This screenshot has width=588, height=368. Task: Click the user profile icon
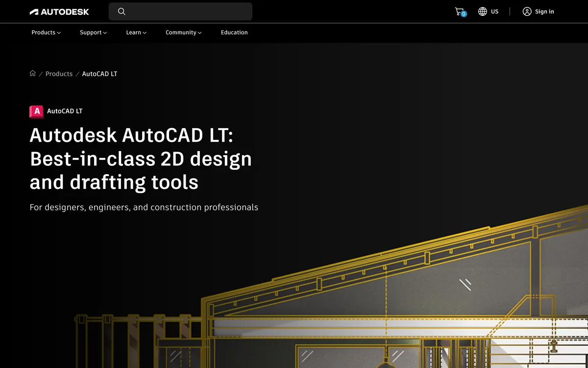pos(527,11)
